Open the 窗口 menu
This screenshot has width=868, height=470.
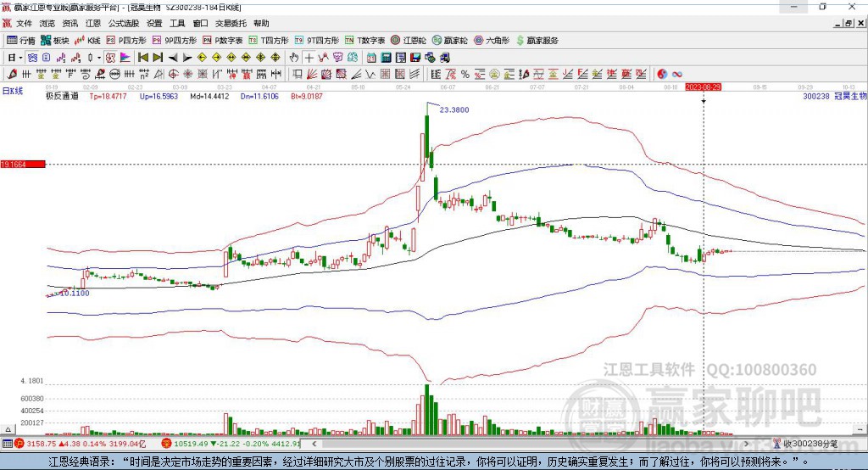[200, 23]
